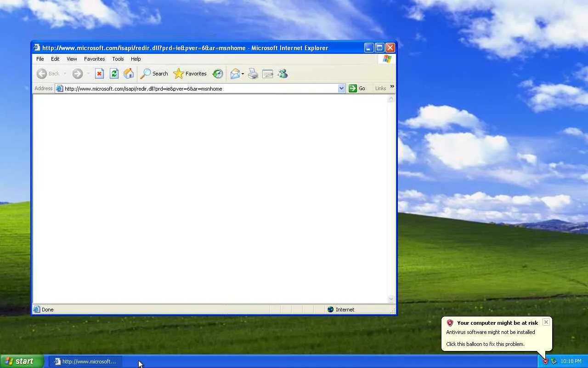588x368 pixels.
Task: Click the Edit icon beside Print
Action: point(268,74)
